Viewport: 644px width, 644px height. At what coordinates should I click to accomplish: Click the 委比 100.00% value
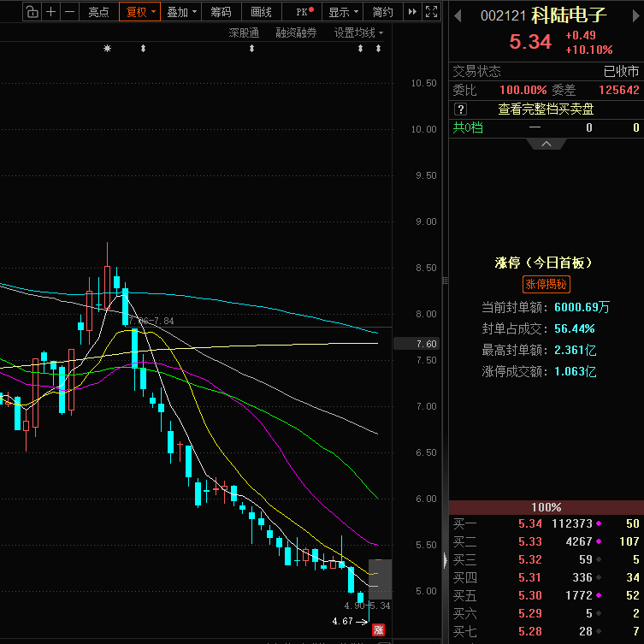click(523, 90)
